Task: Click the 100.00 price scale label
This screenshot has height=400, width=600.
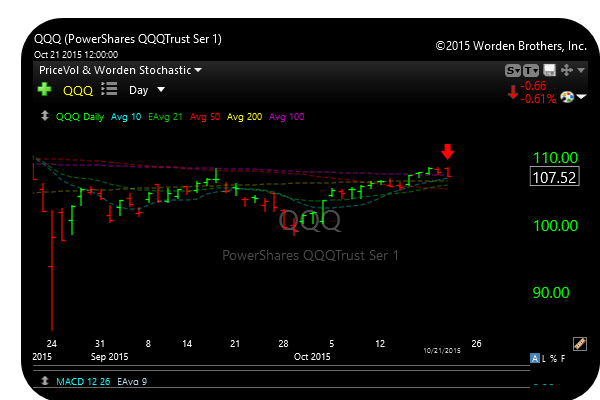Action: tap(556, 225)
